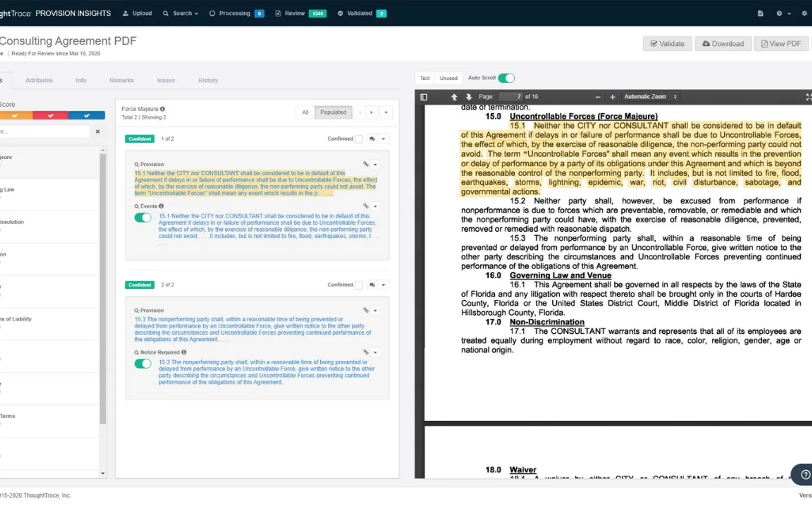Check the Confirmed box for provision 1 of 2
Viewport: 812px width, 508px height.
(359, 139)
